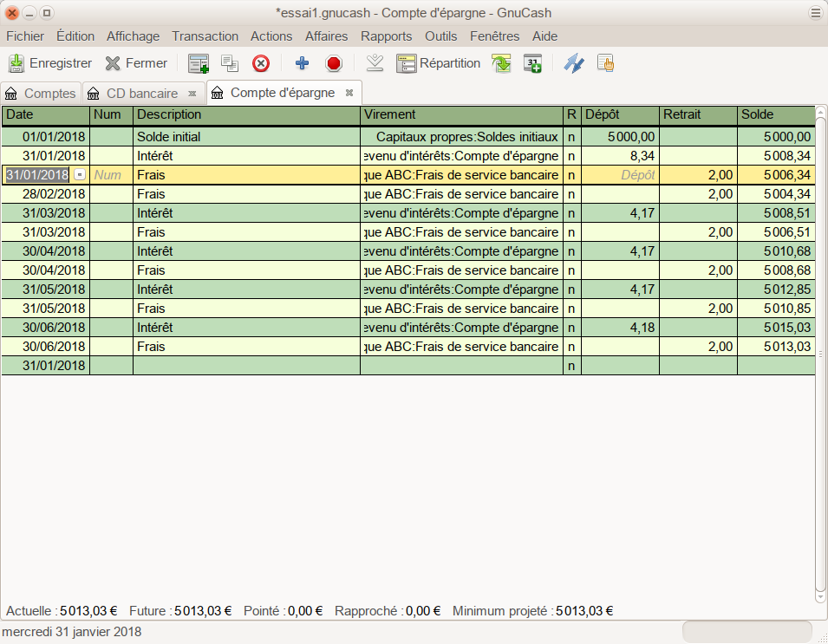Click the Dépôt field in selected row

pyautogui.click(x=619, y=174)
